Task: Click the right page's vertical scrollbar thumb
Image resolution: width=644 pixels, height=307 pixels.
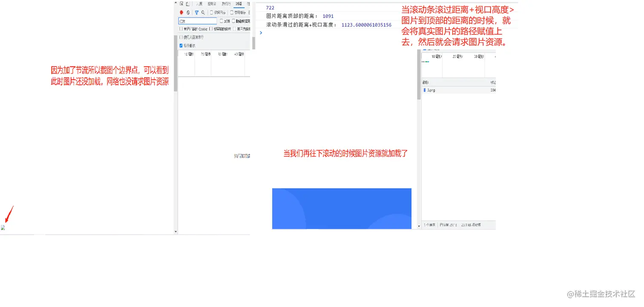Action: [x=419, y=75]
